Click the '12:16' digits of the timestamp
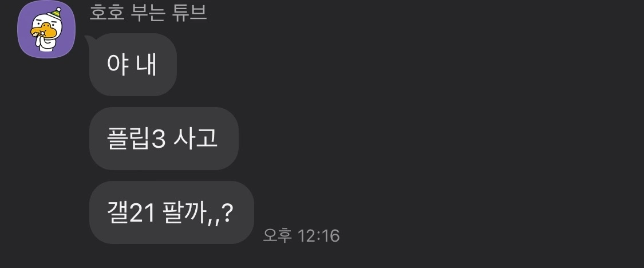Image resolution: width=644 pixels, height=268 pixels. pyautogui.click(x=319, y=236)
